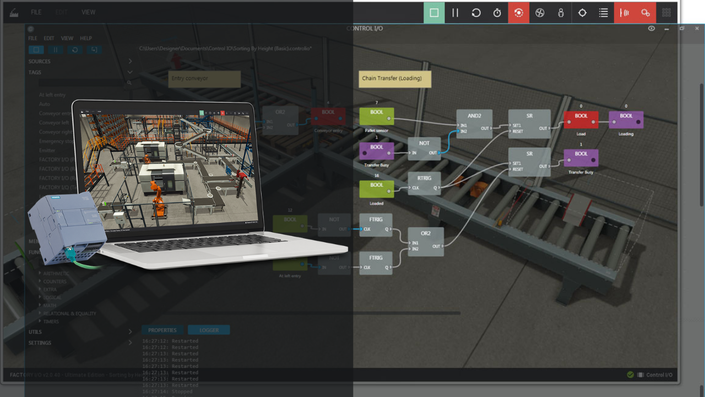Toggle the red orbit camera icon
The height and width of the screenshot is (397, 705).
[518, 13]
